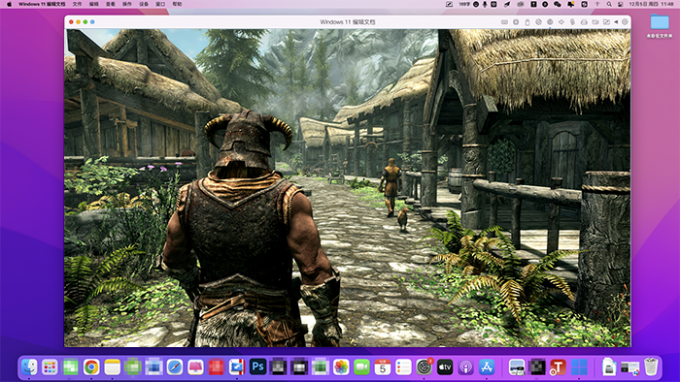Open the Trash in the Dock
The image size is (680, 382).
click(x=651, y=367)
